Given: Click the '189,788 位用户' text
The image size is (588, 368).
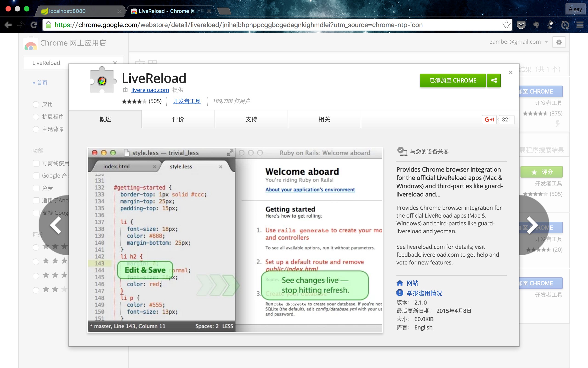Looking at the screenshot, I should point(231,101).
